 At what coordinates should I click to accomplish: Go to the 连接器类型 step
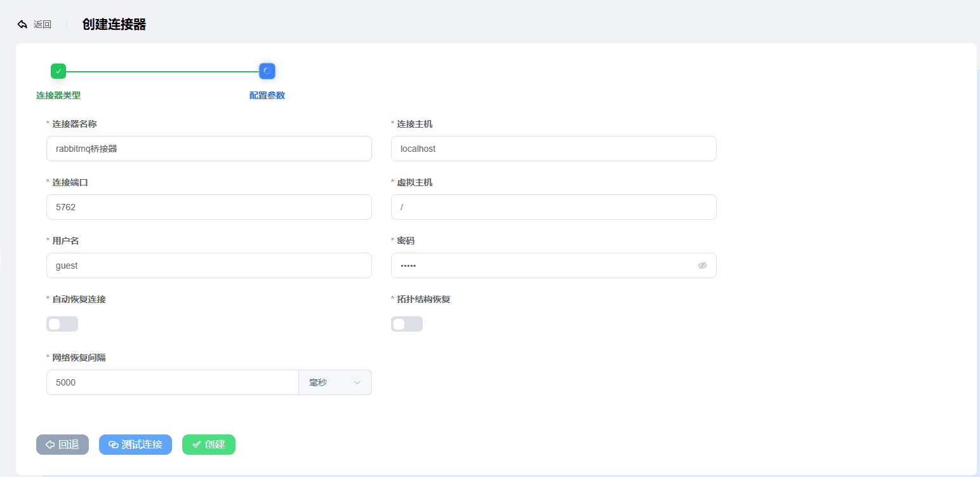[58, 95]
